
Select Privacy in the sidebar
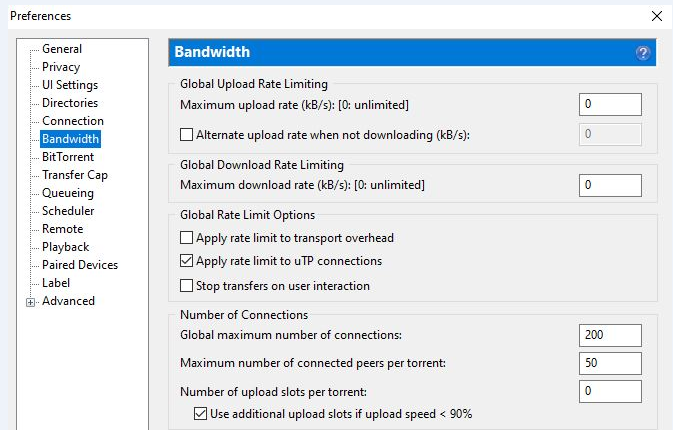pos(61,67)
